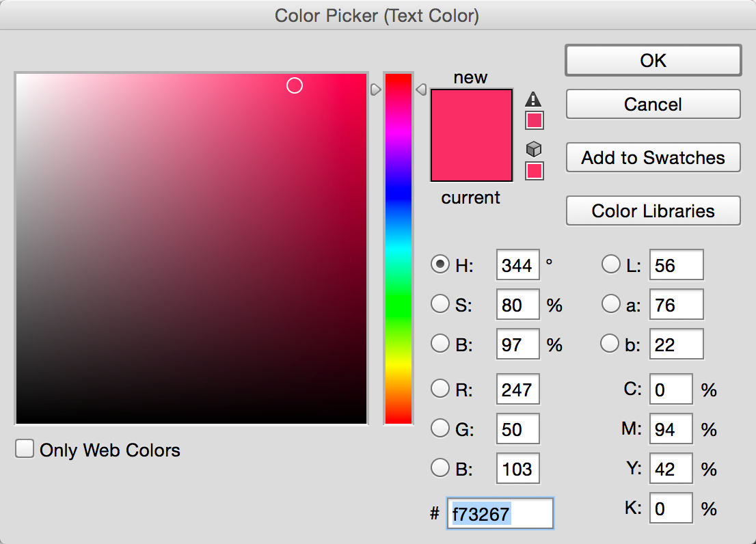This screenshot has width=756, height=544.
Task: Click the M (magenta) percentage field
Action: 671,429
